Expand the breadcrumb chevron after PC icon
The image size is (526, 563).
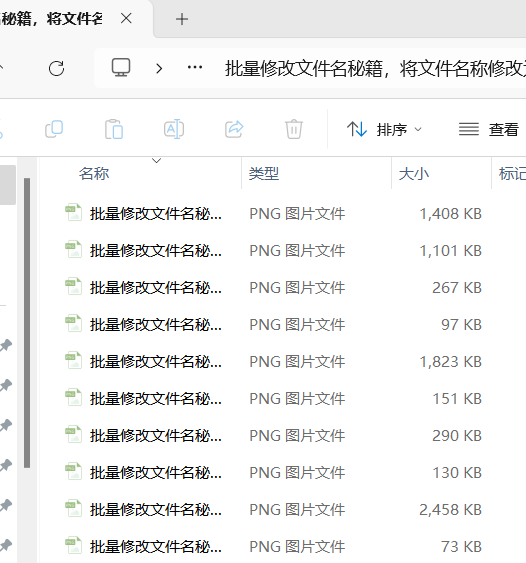(x=159, y=68)
